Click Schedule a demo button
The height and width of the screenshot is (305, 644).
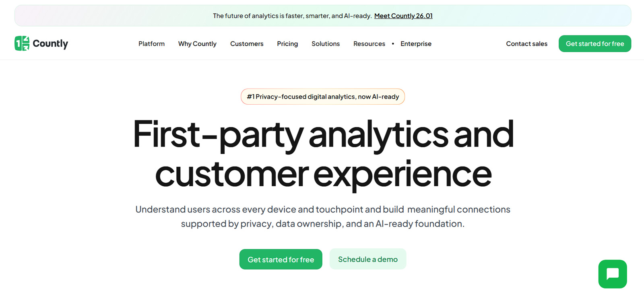367,259
